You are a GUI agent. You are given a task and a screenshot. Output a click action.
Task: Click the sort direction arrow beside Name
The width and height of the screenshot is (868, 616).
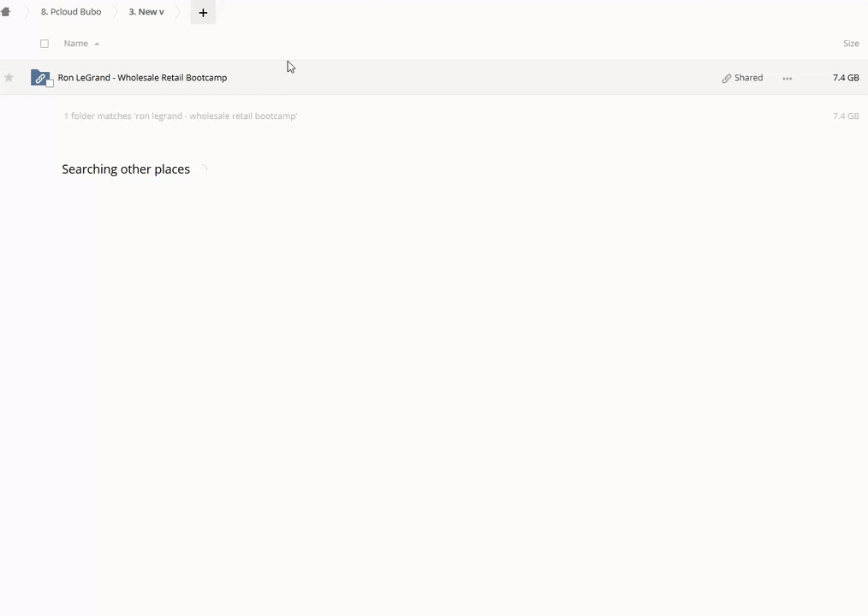(x=97, y=44)
